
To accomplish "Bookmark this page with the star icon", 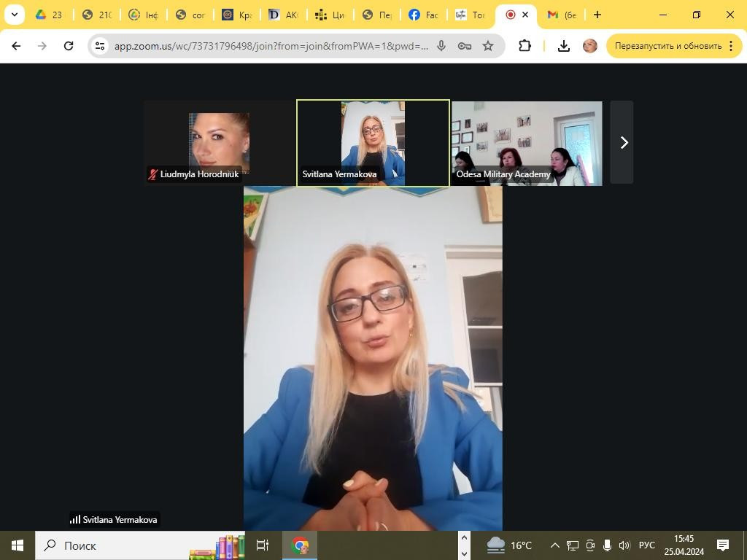I will pos(488,46).
